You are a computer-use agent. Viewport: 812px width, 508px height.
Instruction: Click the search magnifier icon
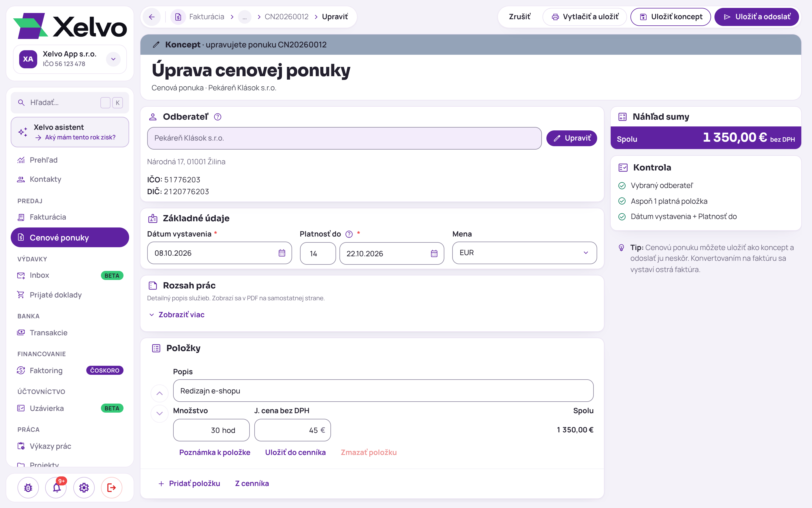coord(21,102)
